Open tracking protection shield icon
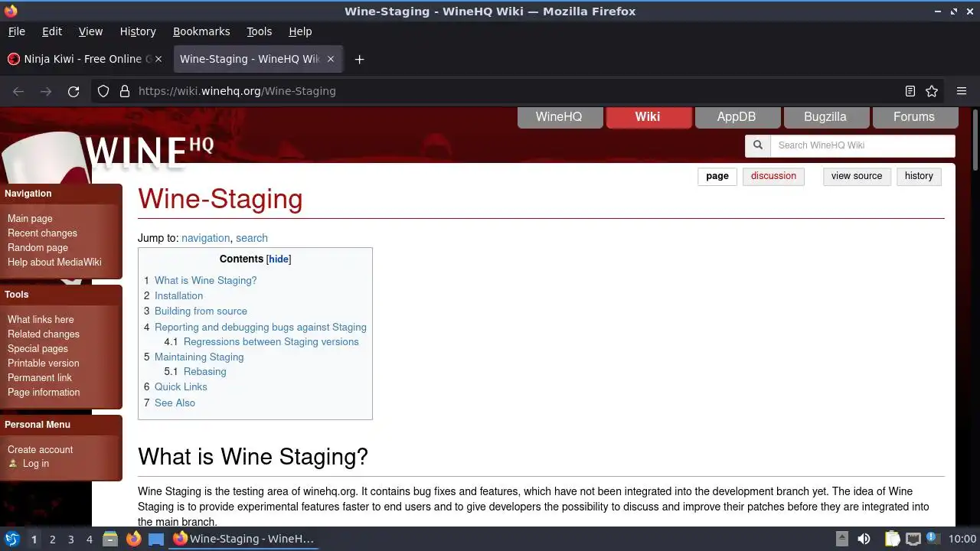This screenshot has width=980, height=551. point(103,91)
